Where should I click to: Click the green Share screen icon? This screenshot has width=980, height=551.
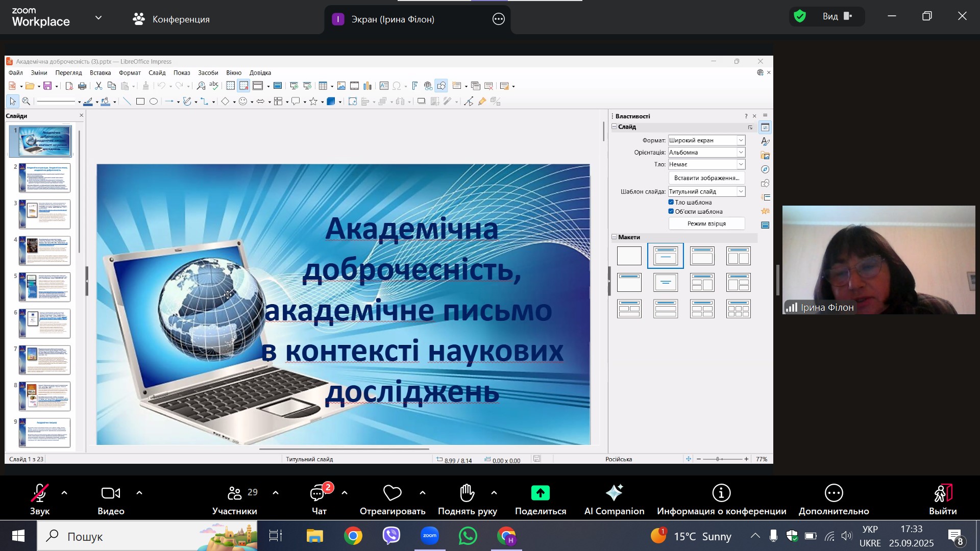pyautogui.click(x=540, y=493)
